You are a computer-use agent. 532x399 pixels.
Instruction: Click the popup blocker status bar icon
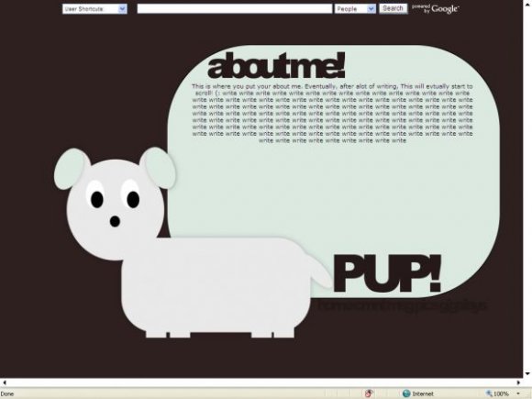click(369, 393)
